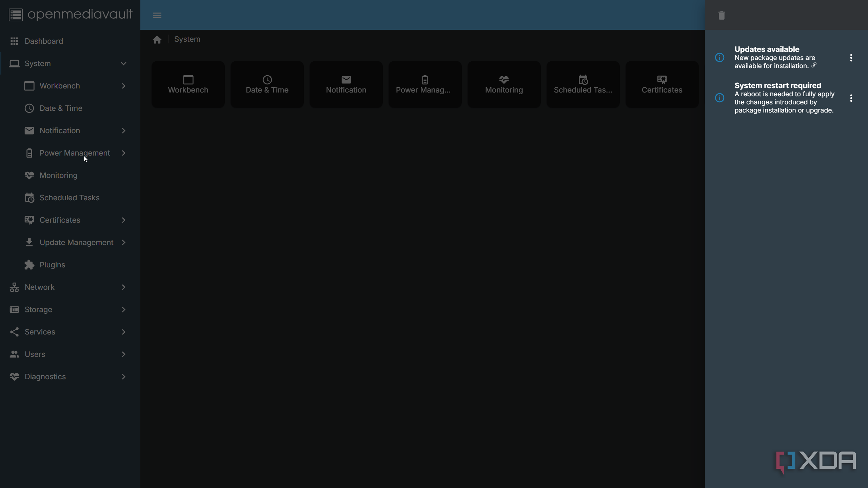
Task: Select Date & Time in sidebar
Action: point(70,108)
